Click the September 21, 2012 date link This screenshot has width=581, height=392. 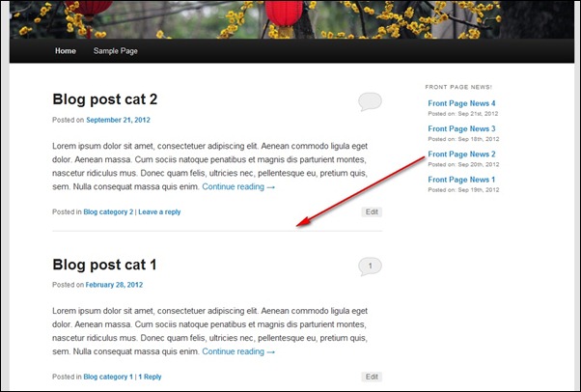coord(118,120)
